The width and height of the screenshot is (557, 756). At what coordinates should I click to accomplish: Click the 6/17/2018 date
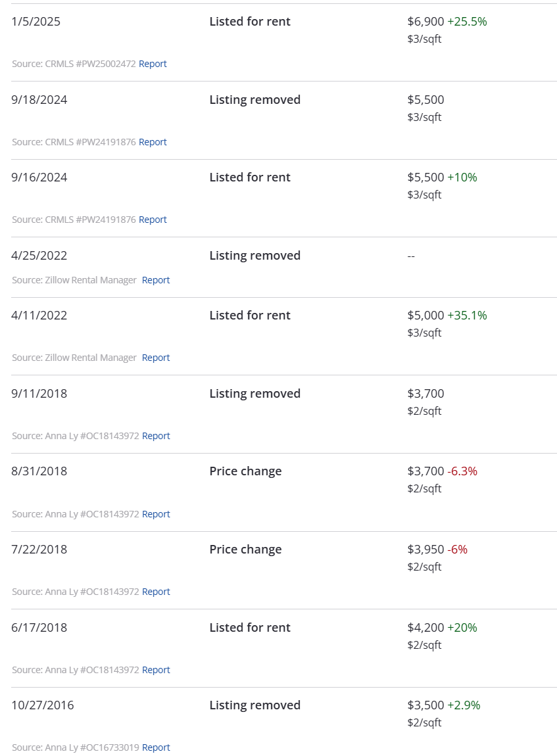point(39,628)
